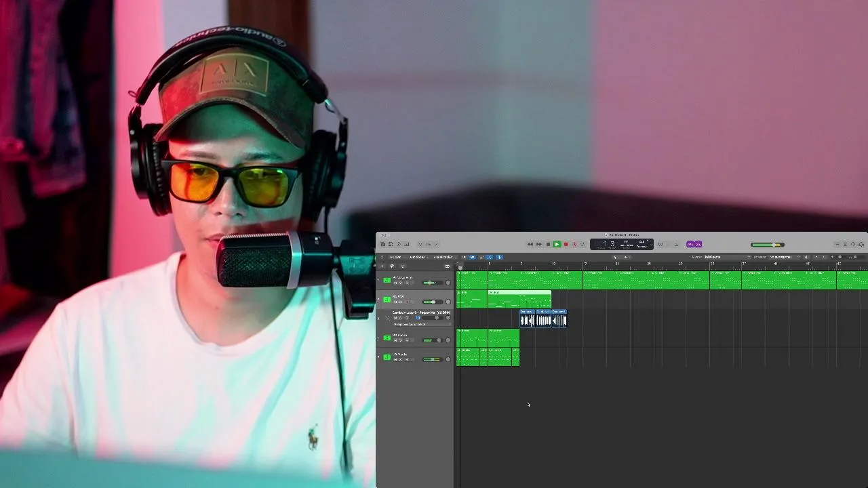Click the green Play button
The image size is (868, 488).
tap(557, 244)
